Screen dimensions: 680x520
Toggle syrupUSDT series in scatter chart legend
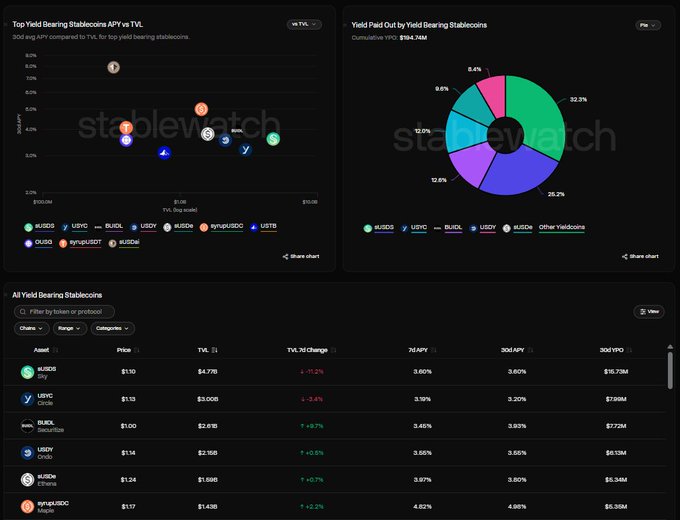pos(80,243)
